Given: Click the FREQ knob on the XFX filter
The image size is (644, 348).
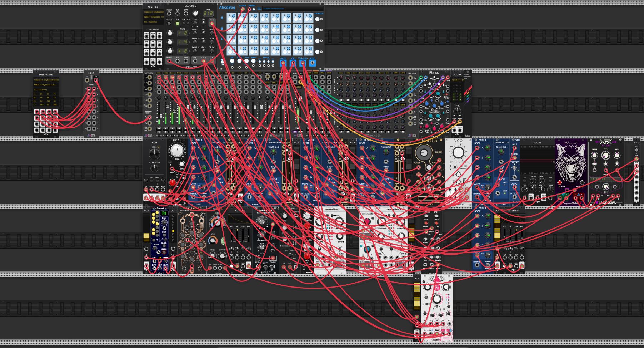Looking at the screenshot, I should point(605,155).
